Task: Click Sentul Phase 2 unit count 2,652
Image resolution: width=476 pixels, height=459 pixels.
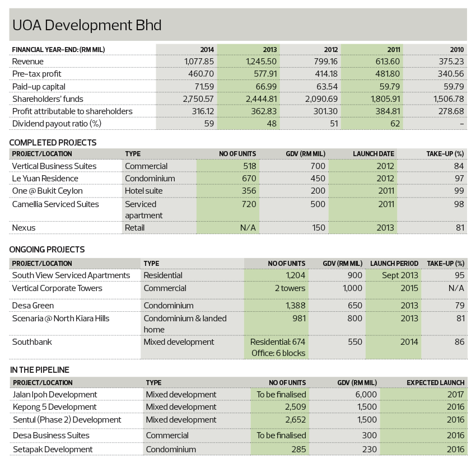Action: point(295,420)
